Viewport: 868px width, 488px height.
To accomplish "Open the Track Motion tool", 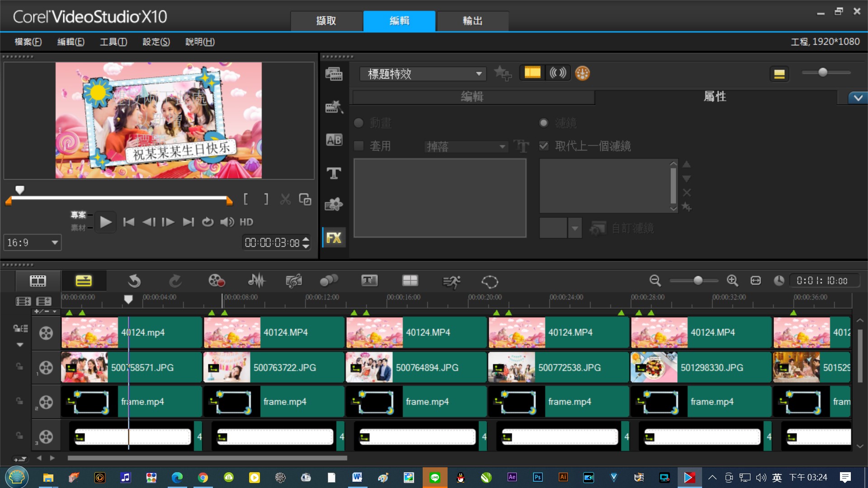I will coord(329,281).
